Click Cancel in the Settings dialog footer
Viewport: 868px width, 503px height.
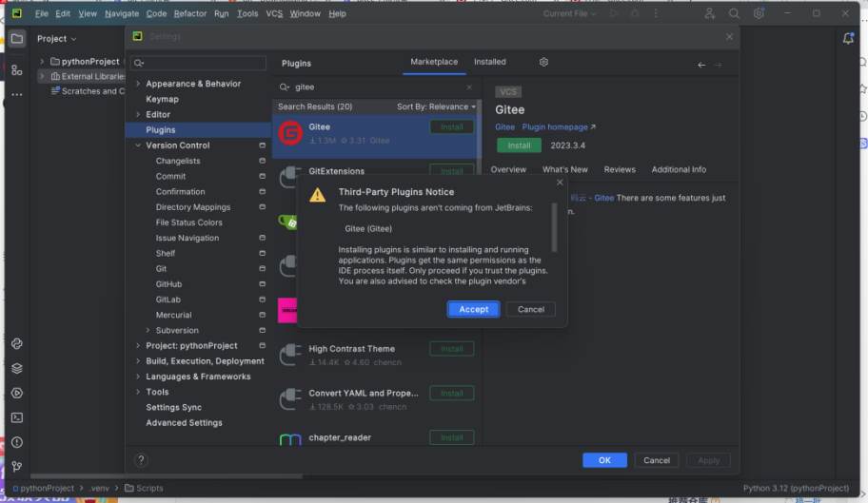click(x=657, y=460)
